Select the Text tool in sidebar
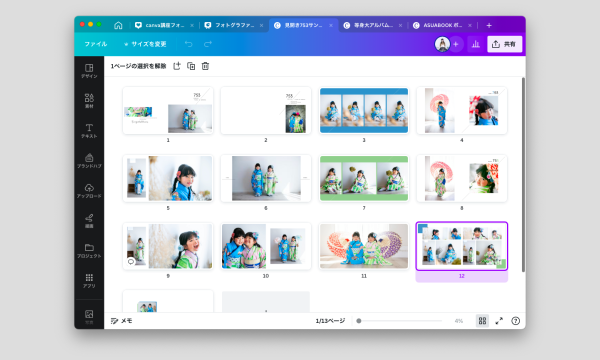The width and height of the screenshot is (600, 360). (x=89, y=130)
